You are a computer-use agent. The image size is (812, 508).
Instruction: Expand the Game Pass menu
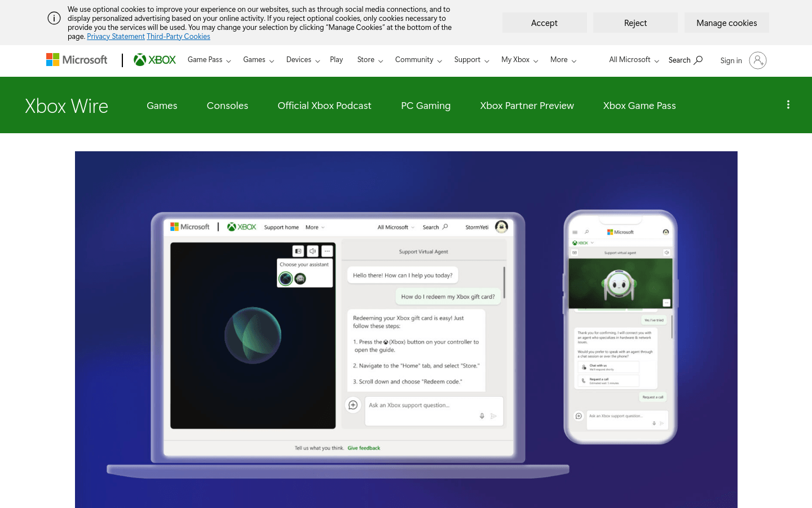tap(209, 60)
